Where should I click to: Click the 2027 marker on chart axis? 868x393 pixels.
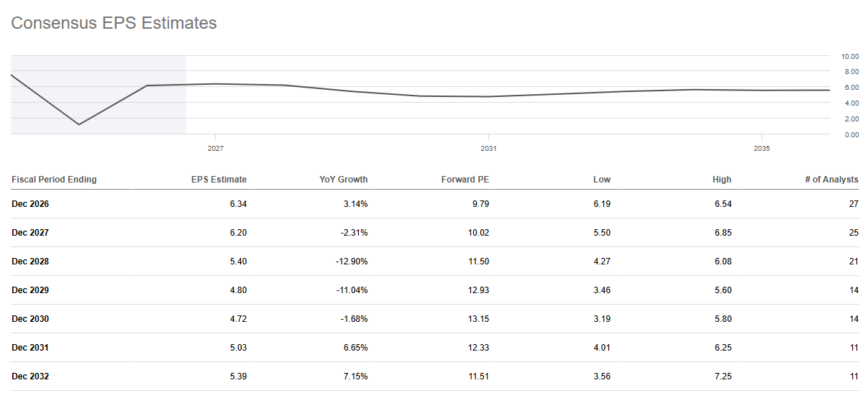[x=215, y=149]
